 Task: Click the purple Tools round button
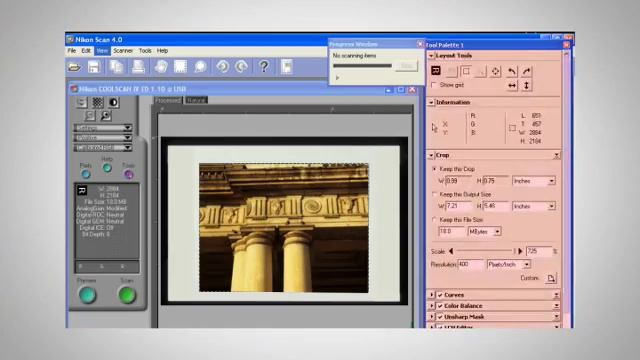pyautogui.click(x=129, y=175)
